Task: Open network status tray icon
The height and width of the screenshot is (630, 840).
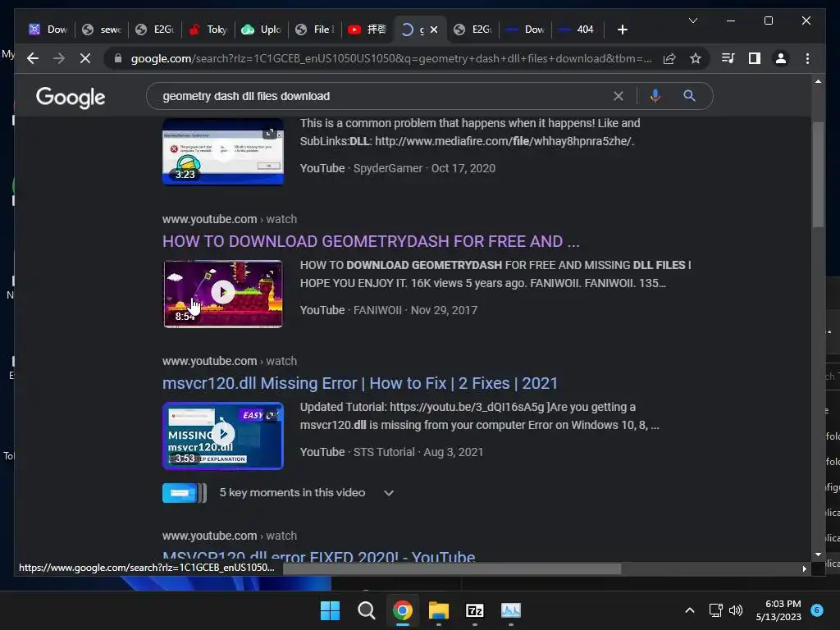Action: pyautogui.click(x=715, y=610)
